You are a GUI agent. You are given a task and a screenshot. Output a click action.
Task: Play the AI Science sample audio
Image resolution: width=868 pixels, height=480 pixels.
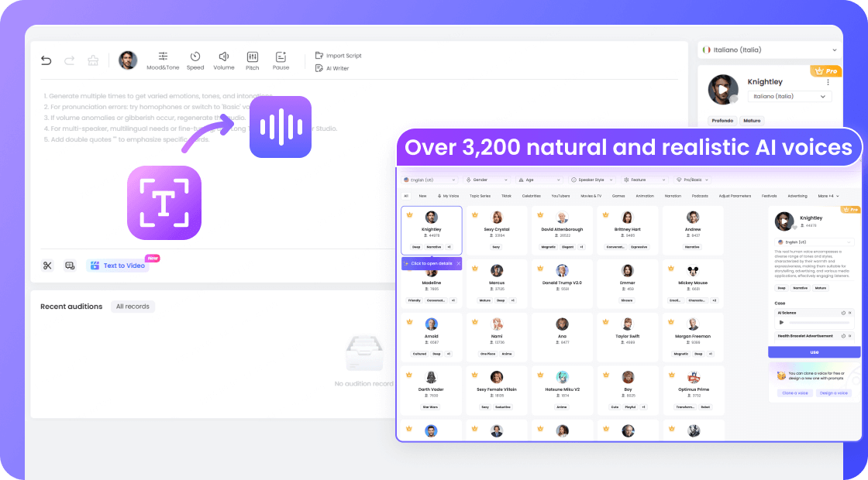781,322
